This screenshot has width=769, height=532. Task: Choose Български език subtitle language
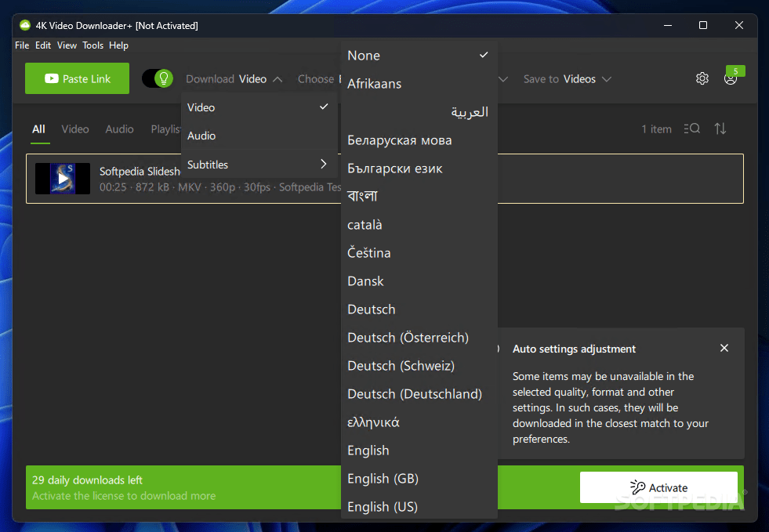point(419,168)
